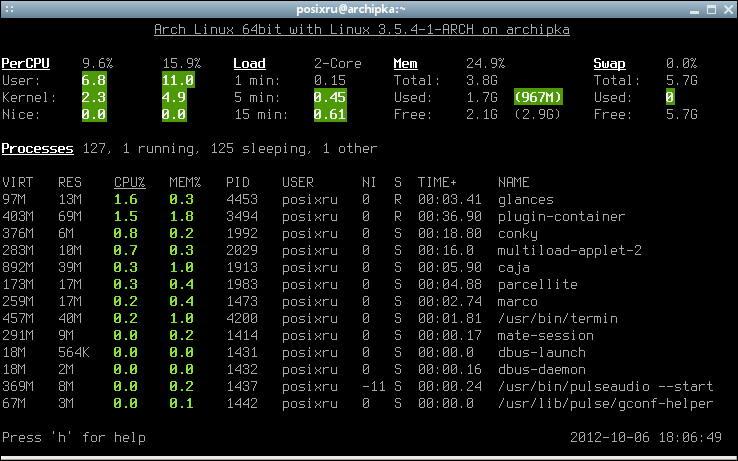
Task: Select the mate-session process name
Action: 545,335
